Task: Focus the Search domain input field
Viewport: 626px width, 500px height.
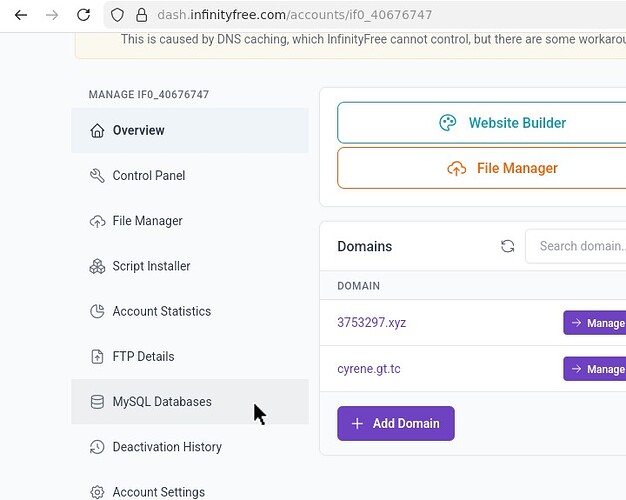Action: pos(580,246)
